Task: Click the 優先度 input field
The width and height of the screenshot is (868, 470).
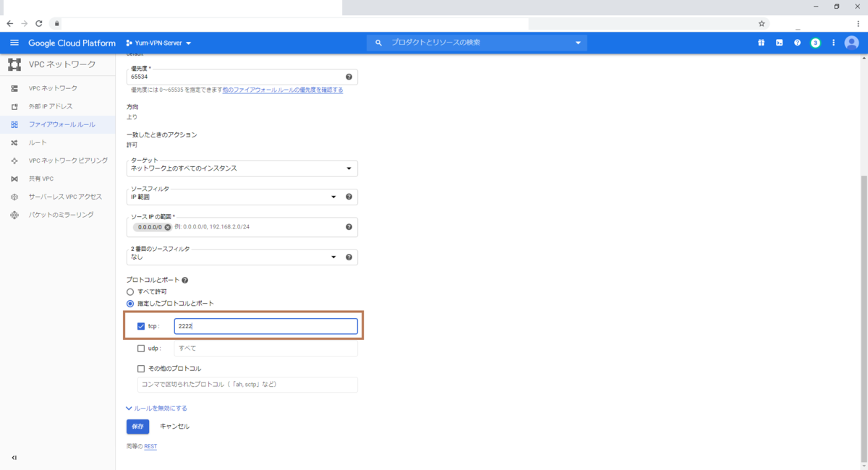Action: coord(242,77)
